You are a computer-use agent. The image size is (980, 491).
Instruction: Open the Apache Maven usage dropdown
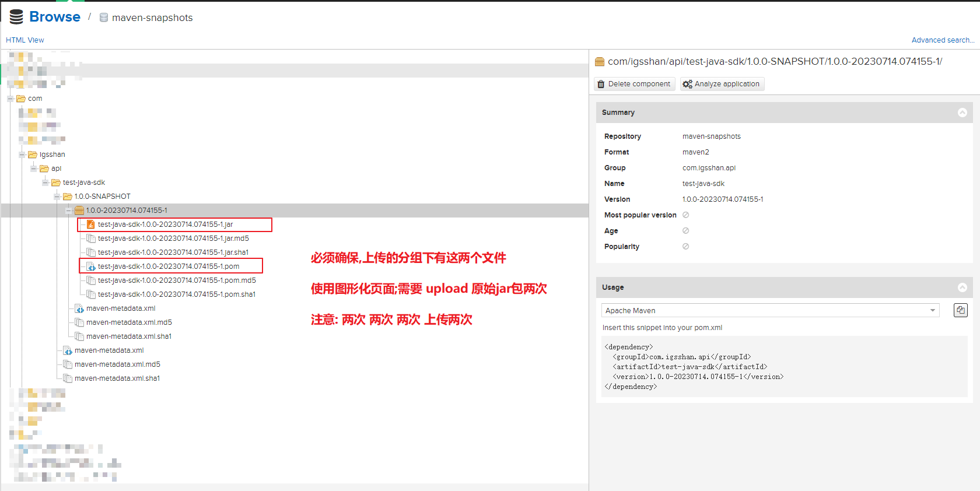[770, 311]
